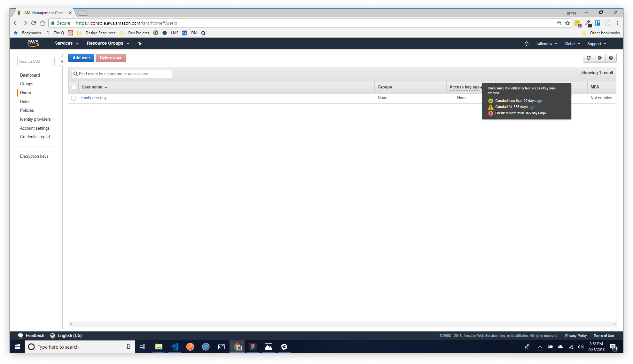This screenshot has height=364, width=633.
Task: Open the travis-dev-guy user link
Action: (x=94, y=98)
